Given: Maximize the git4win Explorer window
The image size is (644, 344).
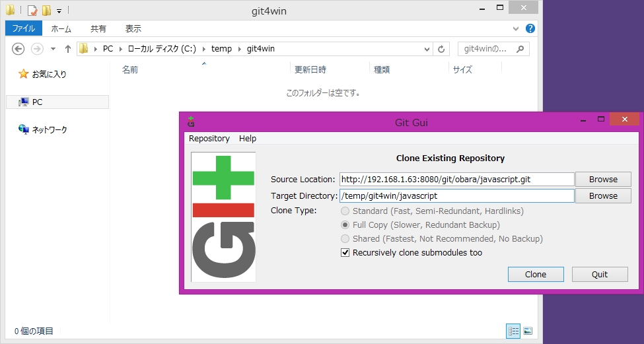Looking at the screenshot, I should tap(500, 7).
